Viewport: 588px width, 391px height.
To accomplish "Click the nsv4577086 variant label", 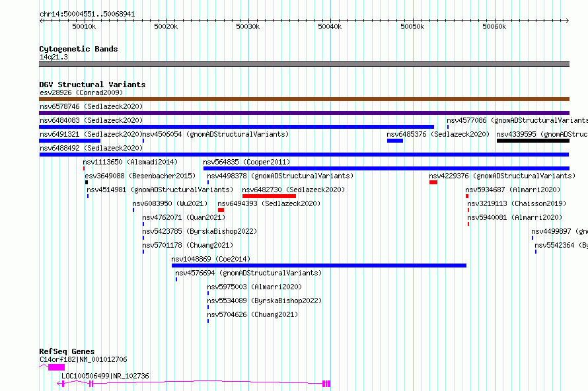I will pos(517,120).
